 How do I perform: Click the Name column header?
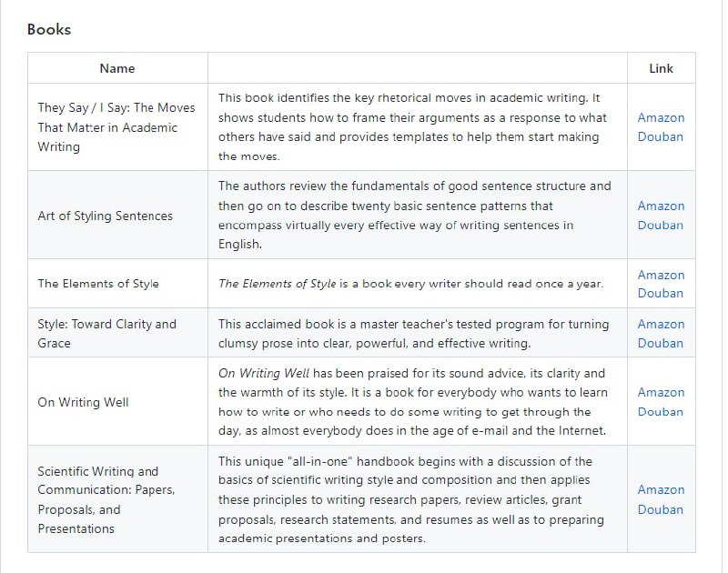pos(117,68)
